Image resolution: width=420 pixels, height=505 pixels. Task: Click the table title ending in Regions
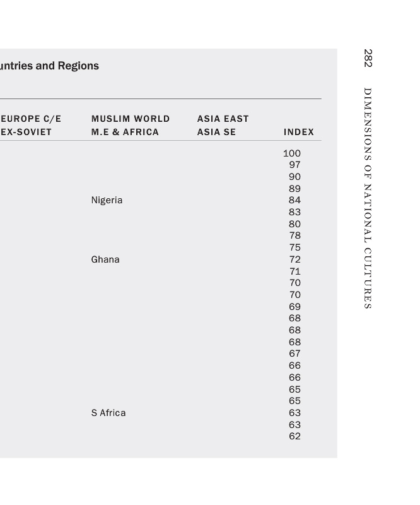pyautogui.click(x=50, y=66)
